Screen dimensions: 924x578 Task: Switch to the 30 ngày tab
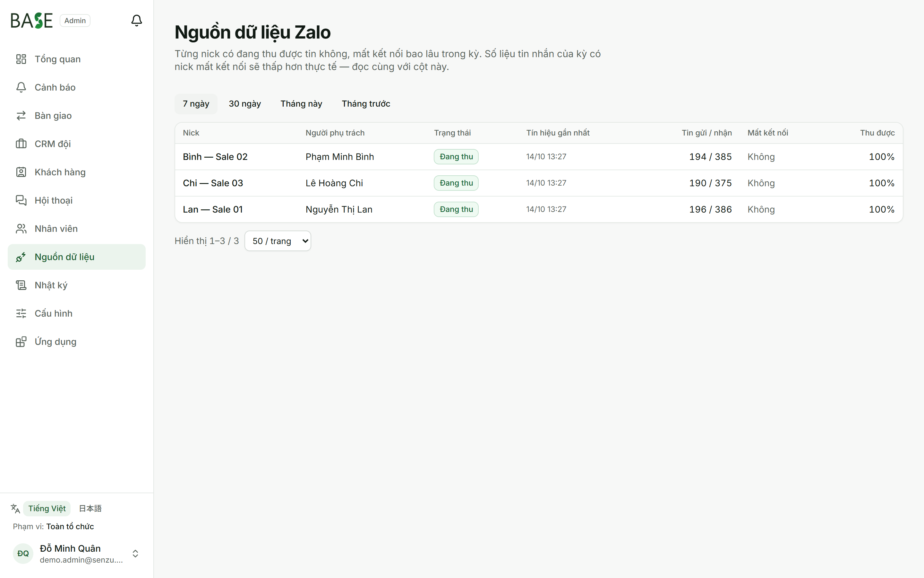point(245,104)
